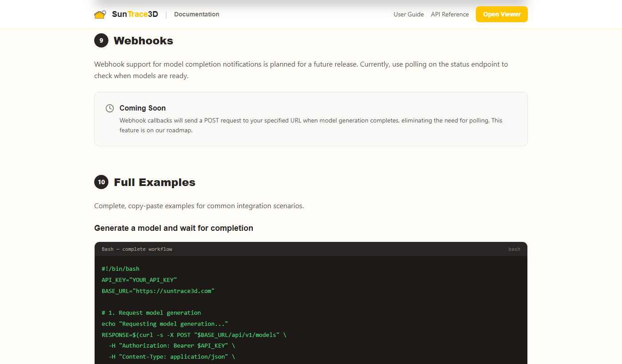Select the BASE_URL line in the code example
Viewport: 622px width, 364px height.
(158, 291)
